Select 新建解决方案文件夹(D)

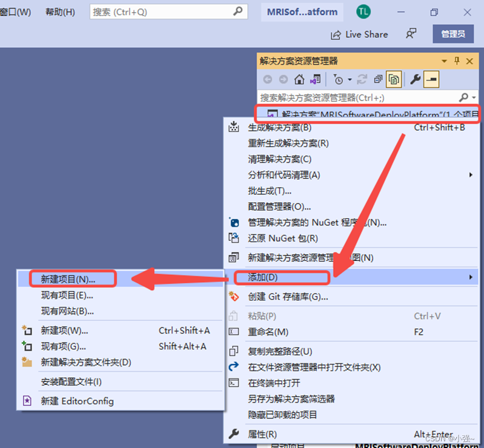tap(121, 362)
